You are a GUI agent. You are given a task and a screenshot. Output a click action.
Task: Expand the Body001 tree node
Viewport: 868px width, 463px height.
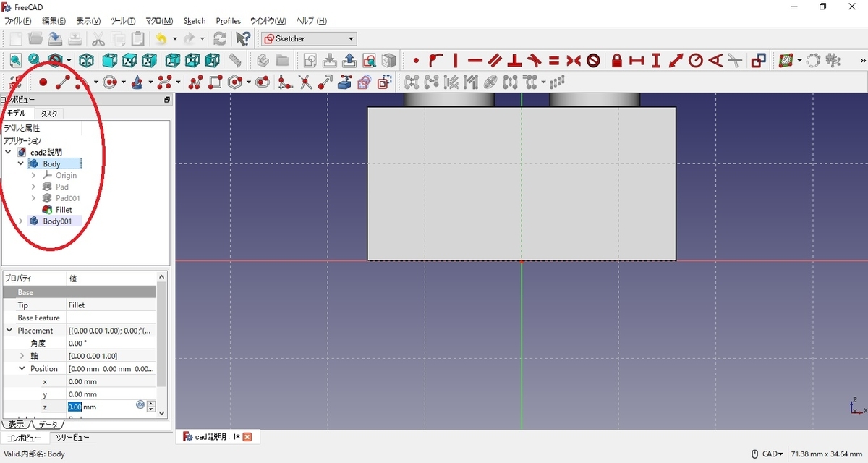[x=20, y=221]
